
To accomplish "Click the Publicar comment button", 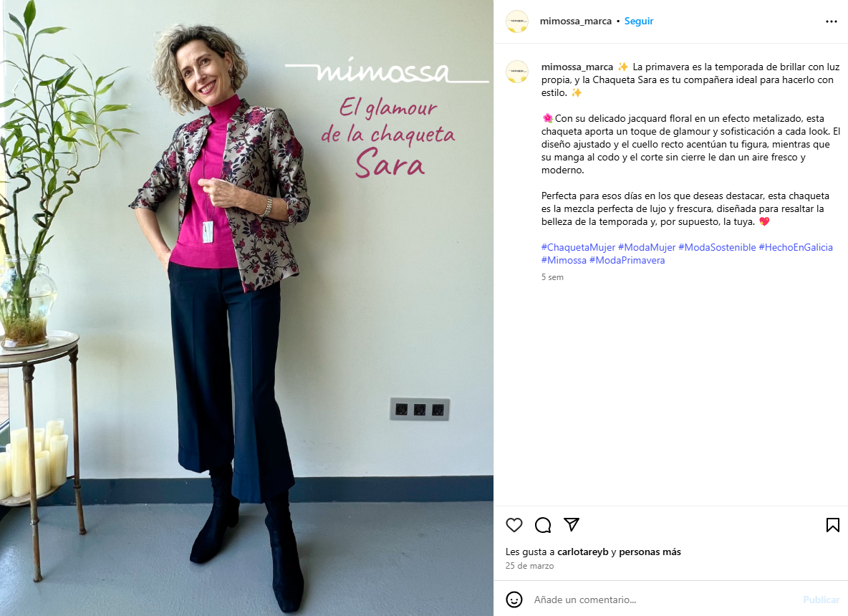I will [821, 600].
